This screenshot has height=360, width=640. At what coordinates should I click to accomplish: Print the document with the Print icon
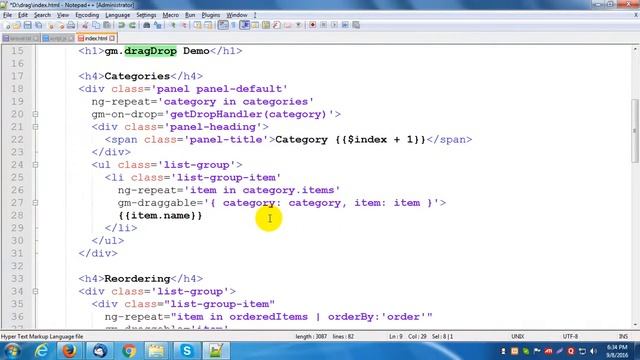click(x=71, y=25)
